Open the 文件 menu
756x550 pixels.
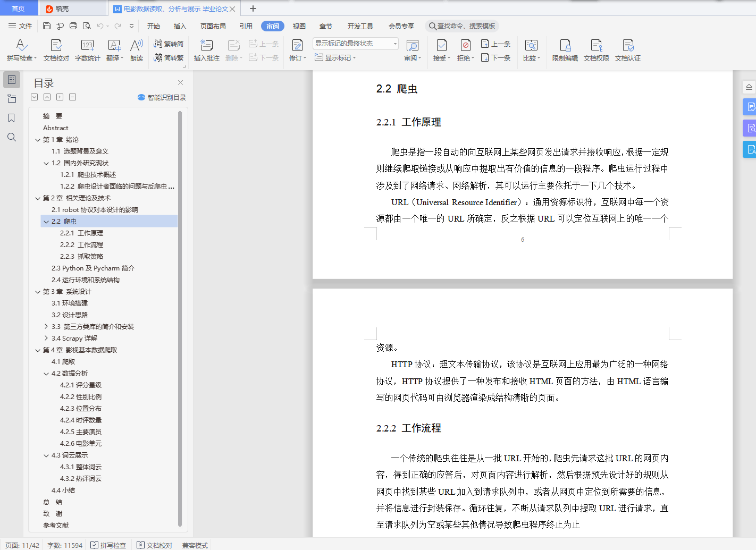click(x=20, y=26)
